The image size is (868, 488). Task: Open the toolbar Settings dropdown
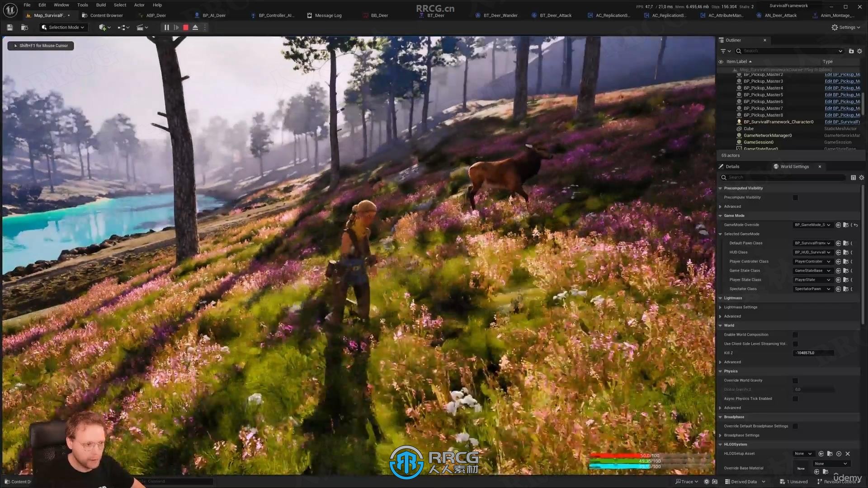point(846,28)
